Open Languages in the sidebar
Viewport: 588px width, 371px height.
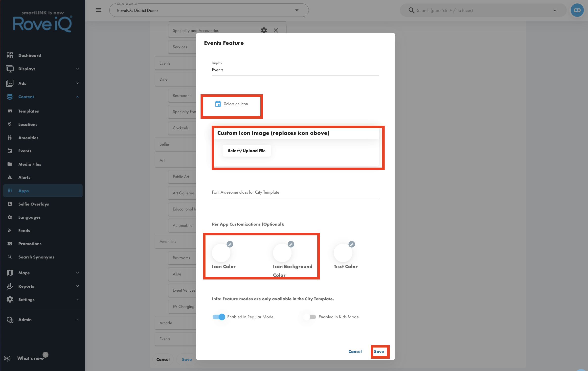click(x=43, y=217)
